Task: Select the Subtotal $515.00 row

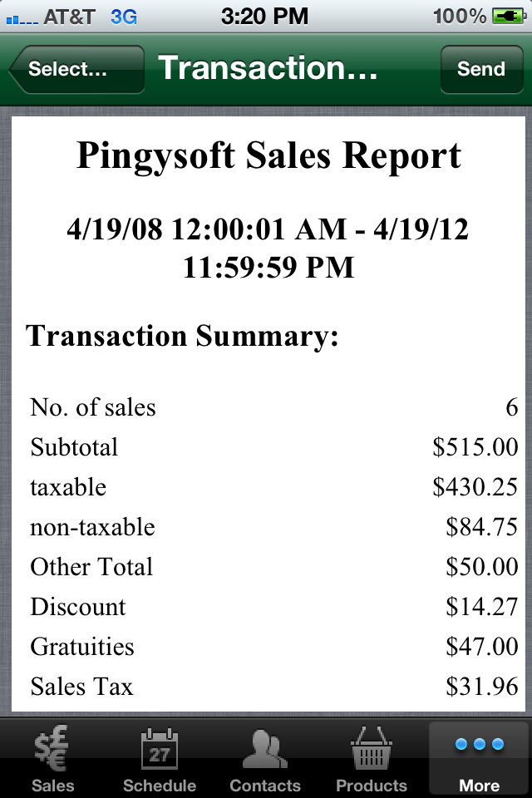Action: tap(273, 447)
